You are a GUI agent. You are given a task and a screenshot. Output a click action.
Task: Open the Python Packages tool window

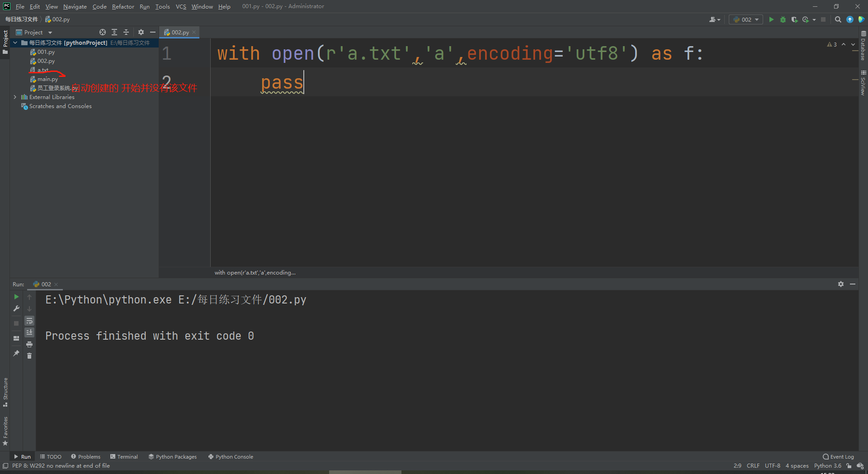[173, 457]
